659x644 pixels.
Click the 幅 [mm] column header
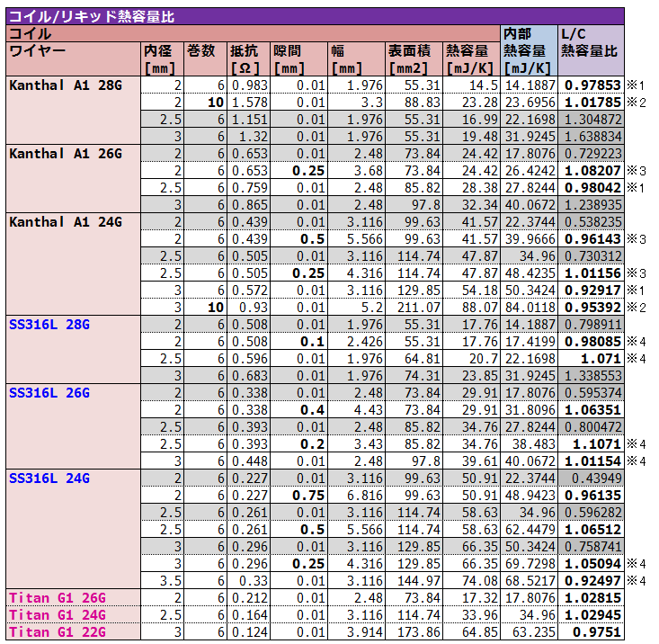pyautogui.click(x=356, y=59)
